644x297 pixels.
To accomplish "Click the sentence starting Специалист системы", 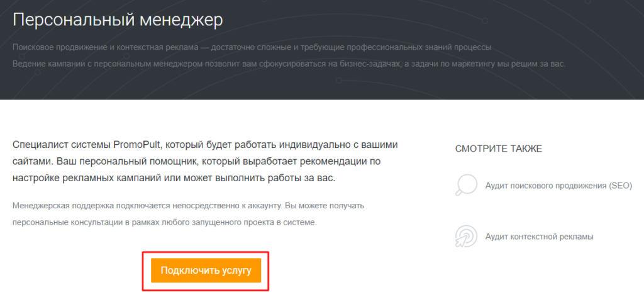I will pos(204,145).
